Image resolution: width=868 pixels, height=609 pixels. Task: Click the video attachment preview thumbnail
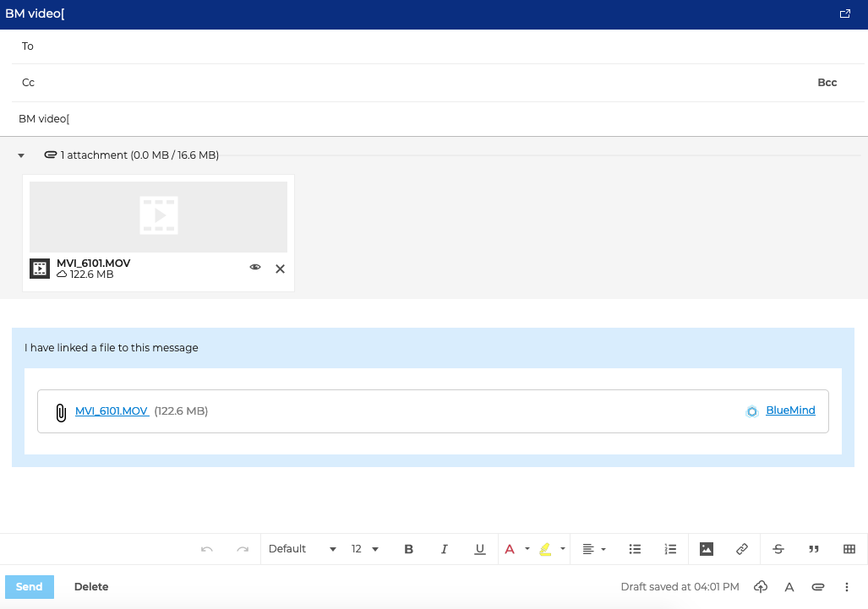(158, 217)
